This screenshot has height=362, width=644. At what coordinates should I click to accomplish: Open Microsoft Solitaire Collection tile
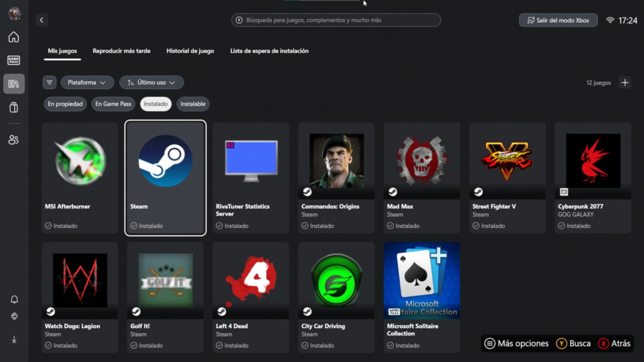pyautogui.click(x=422, y=297)
